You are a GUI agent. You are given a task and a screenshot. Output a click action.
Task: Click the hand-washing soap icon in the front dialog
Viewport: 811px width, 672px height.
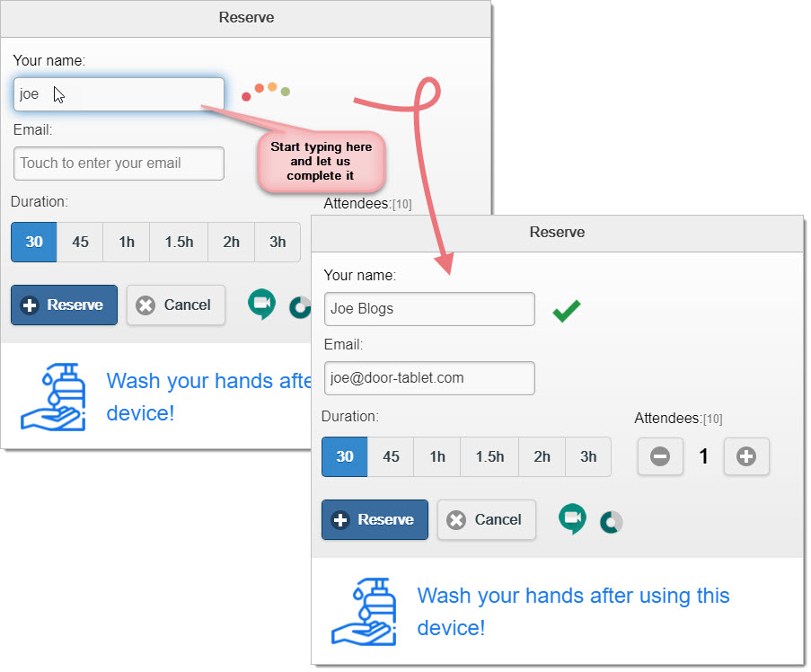[x=362, y=611]
